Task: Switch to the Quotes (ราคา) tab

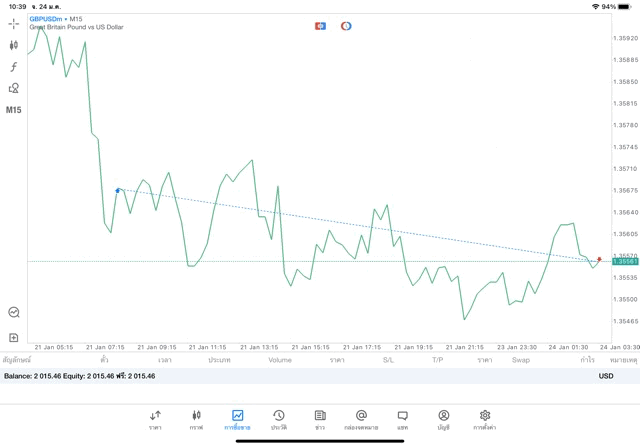Action: (x=155, y=419)
